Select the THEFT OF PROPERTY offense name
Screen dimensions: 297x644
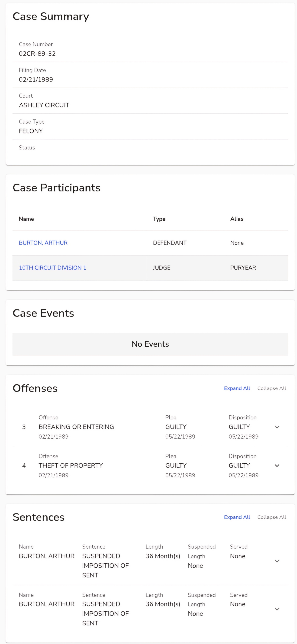71,466
